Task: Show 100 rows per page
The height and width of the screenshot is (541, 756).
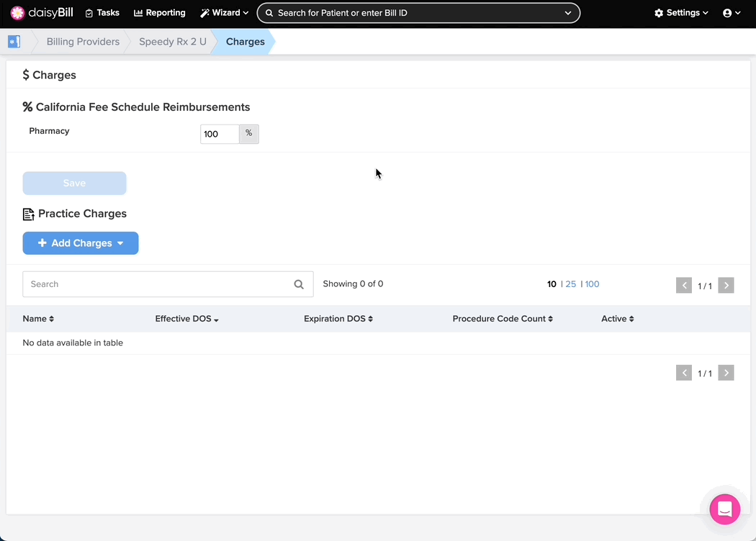Action: [x=592, y=284]
